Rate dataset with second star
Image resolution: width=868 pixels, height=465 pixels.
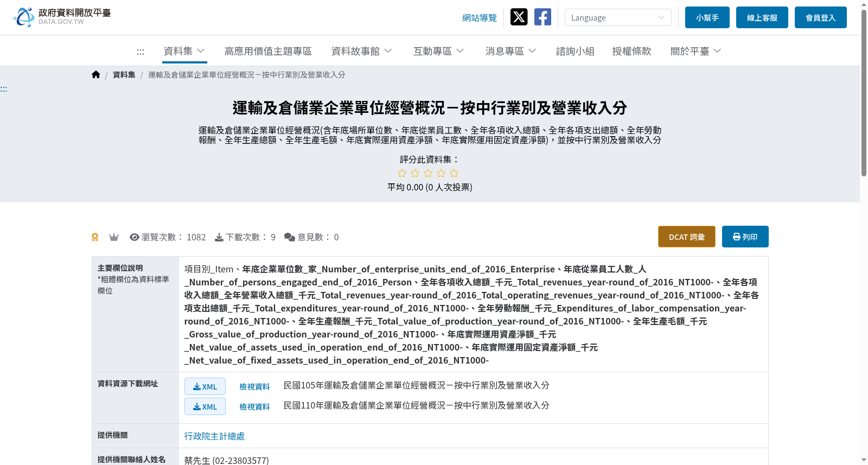(415, 173)
